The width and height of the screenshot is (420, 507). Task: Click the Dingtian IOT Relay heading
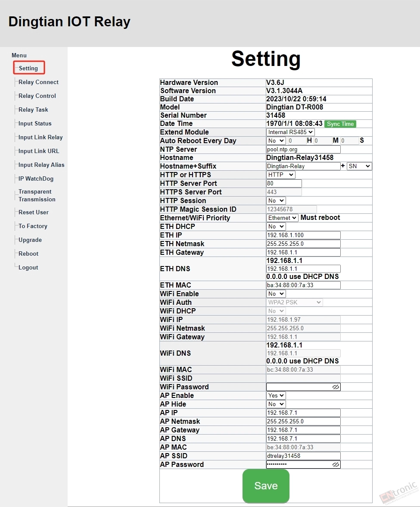click(x=69, y=22)
